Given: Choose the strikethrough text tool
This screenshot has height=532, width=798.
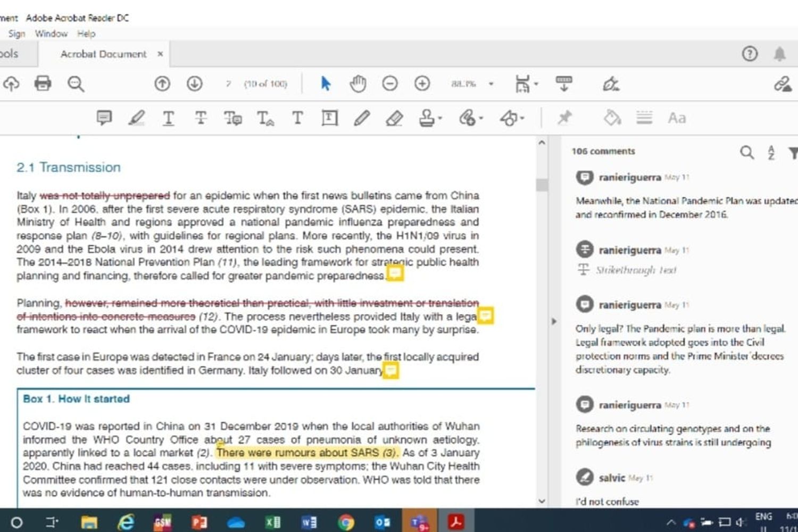Looking at the screenshot, I should pyautogui.click(x=201, y=118).
